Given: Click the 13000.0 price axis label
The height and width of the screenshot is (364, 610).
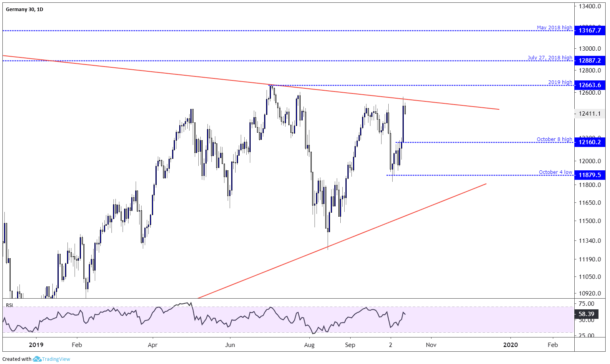Looking at the screenshot, I should pyautogui.click(x=590, y=49).
